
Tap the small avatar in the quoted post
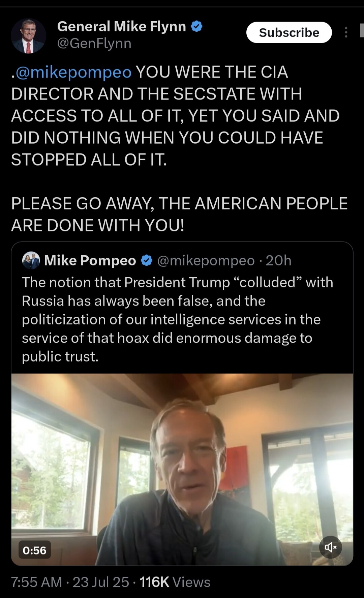tap(31, 260)
